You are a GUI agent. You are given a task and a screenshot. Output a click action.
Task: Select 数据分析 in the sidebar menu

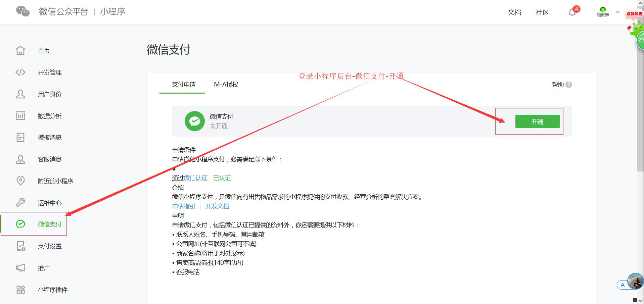point(50,116)
